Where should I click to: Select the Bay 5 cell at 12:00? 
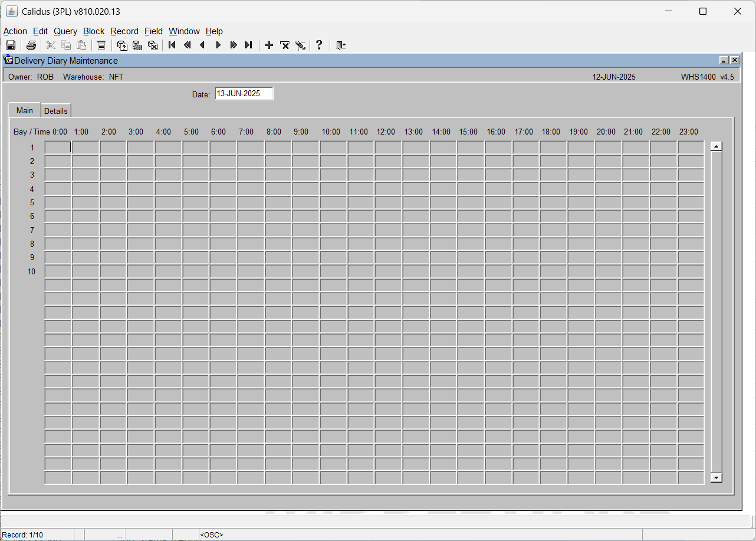click(x=388, y=203)
